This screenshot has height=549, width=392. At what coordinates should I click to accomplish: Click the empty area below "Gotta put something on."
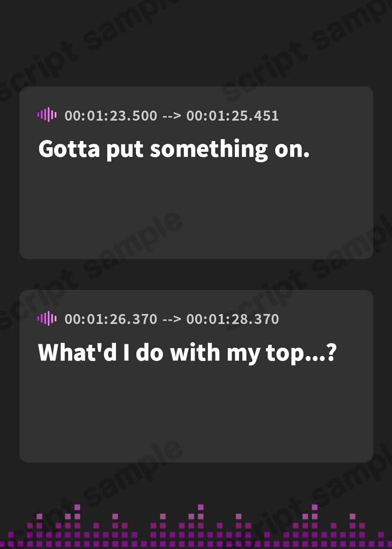point(196,210)
